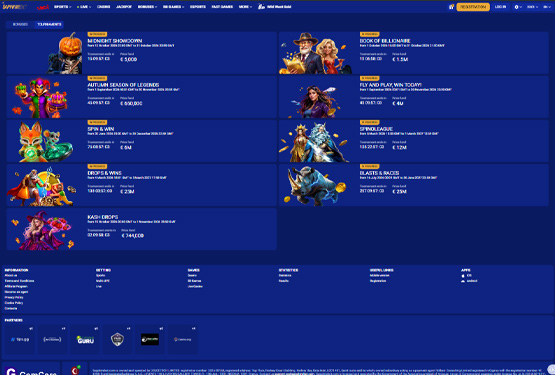Viewport: 555px width, 375px height.
Task: Open Fly and Play, Win Today title
Action: [x=390, y=85]
